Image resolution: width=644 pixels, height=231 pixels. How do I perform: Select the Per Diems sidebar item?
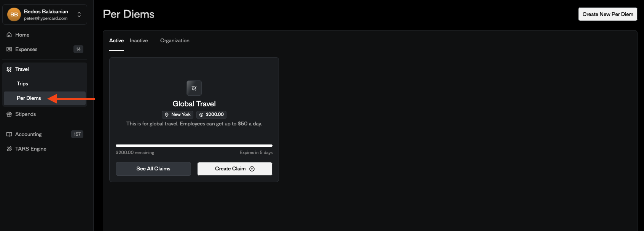pyautogui.click(x=29, y=98)
